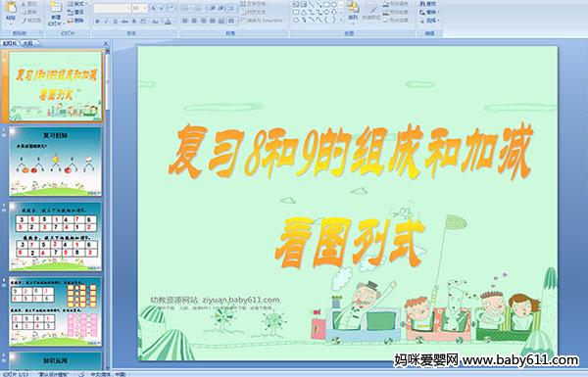Click the spell-check status bar icon
Image resolution: width=588 pixels, height=377 pixels.
pos(81,374)
